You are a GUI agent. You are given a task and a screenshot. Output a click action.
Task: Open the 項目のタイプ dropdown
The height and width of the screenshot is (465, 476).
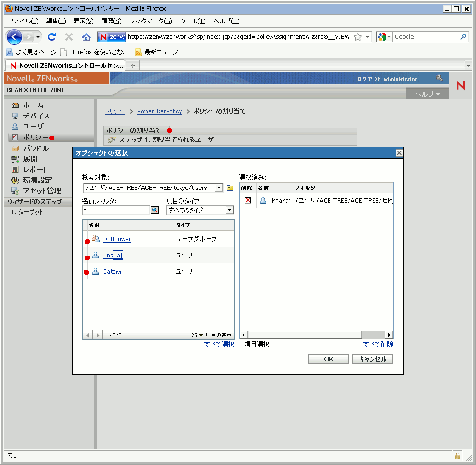pyautogui.click(x=229, y=210)
